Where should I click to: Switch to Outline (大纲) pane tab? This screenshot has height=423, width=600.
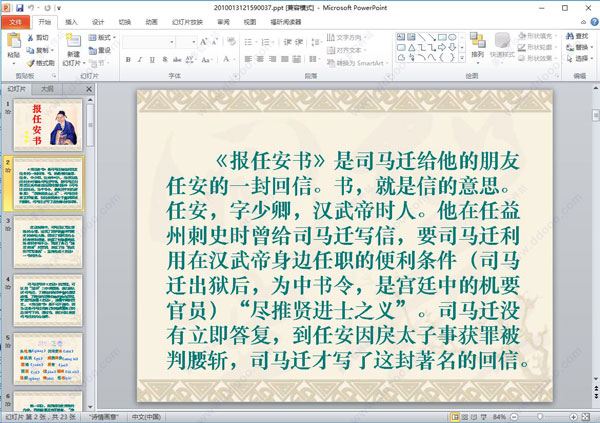click(x=47, y=89)
